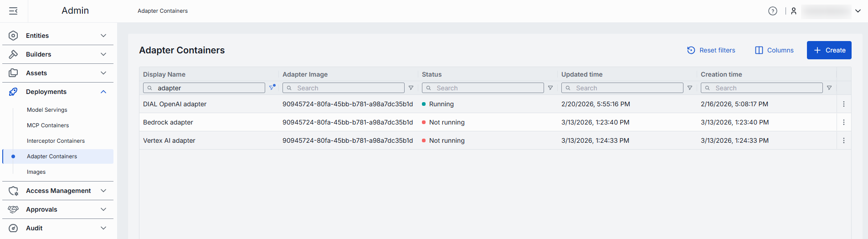868x239 pixels.
Task: Open the Creation time column filter icon
Action: pos(829,88)
